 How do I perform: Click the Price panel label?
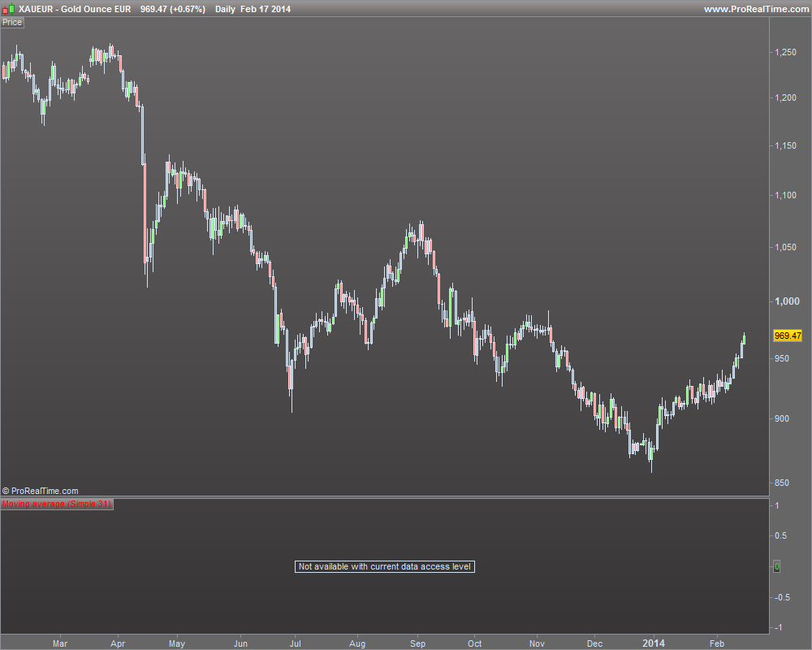(12, 22)
